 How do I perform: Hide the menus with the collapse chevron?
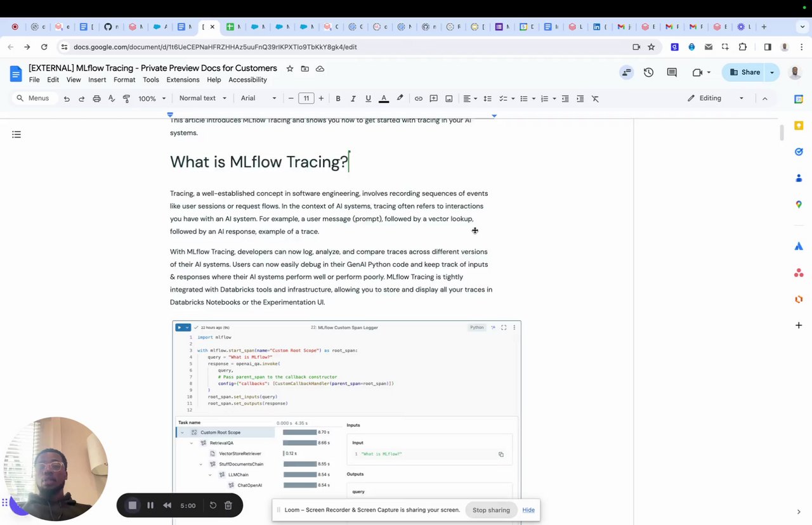pos(764,98)
